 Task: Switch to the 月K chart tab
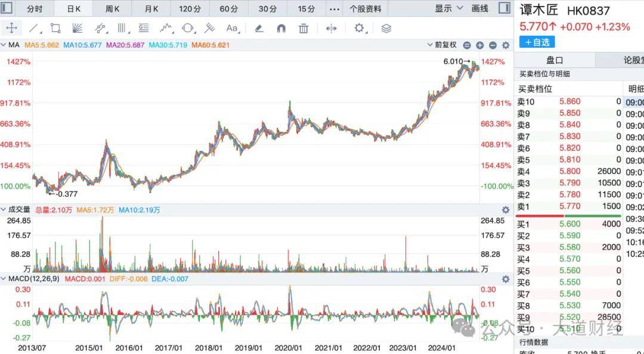pos(151,8)
